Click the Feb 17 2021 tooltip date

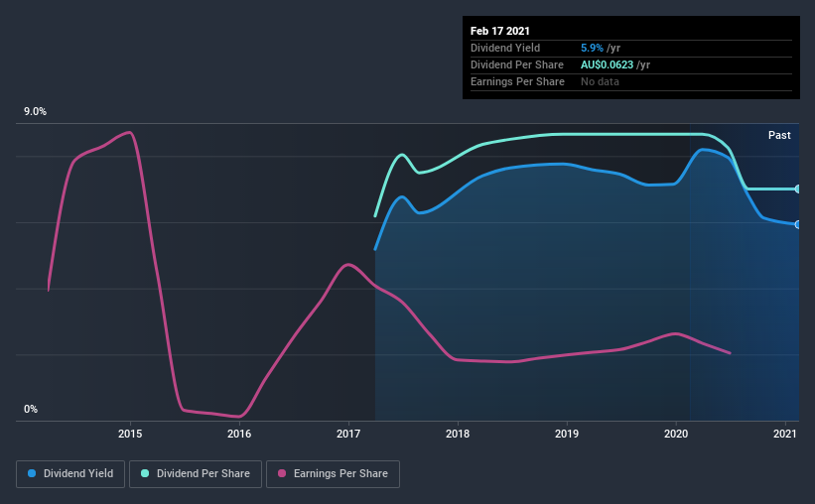500,31
